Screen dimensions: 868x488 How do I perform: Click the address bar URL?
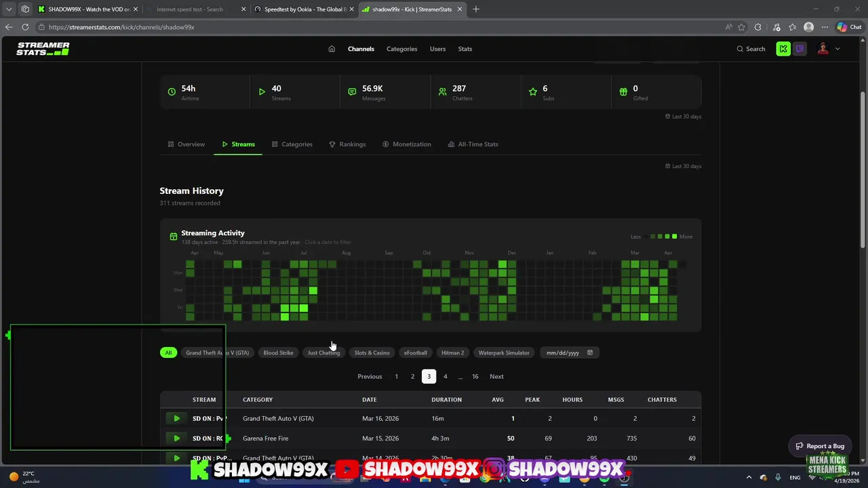coord(122,27)
